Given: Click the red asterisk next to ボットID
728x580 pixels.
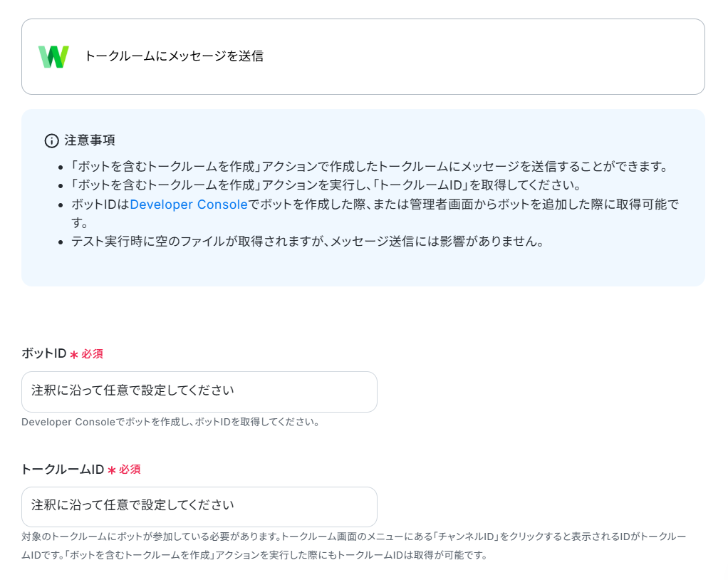Looking at the screenshot, I should (74, 355).
